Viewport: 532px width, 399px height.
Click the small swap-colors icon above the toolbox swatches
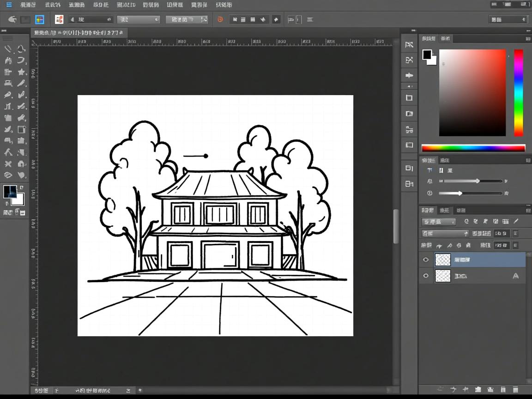21,187
